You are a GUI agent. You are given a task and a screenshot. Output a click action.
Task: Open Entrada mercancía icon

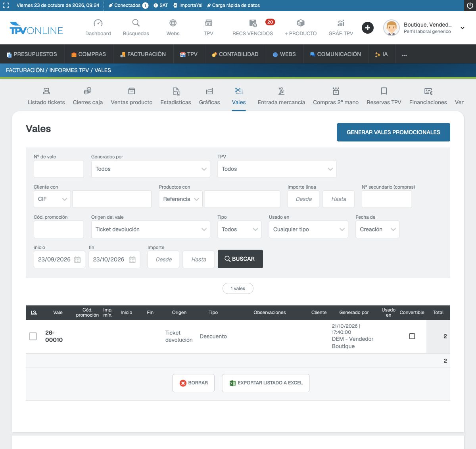point(281,91)
